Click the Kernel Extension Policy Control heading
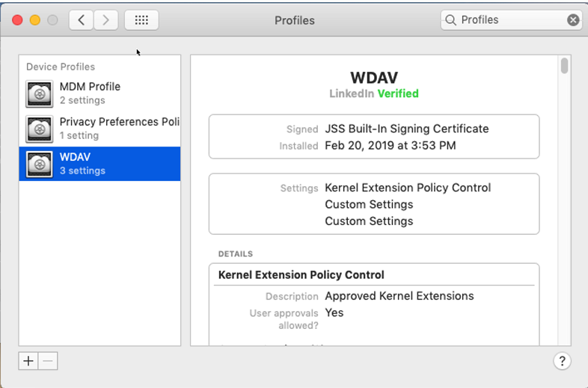This screenshot has width=588, height=388. tap(301, 275)
